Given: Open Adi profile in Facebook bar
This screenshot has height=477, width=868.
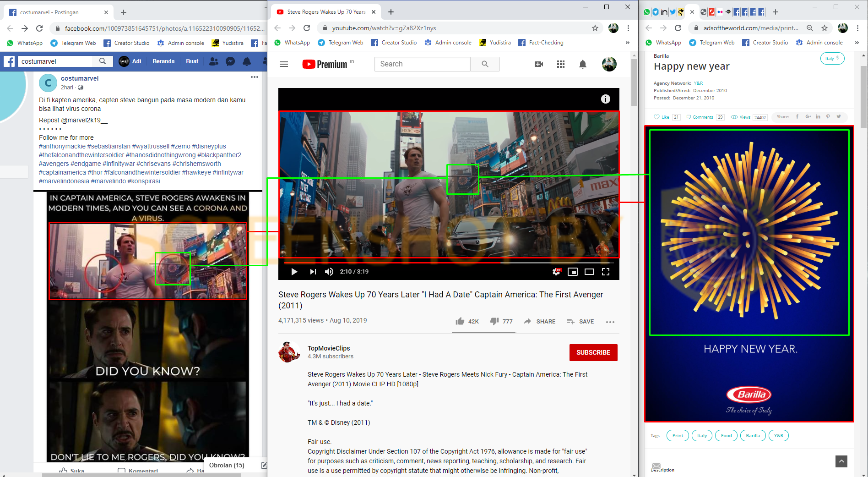Looking at the screenshot, I should pyautogui.click(x=130, y=61).
